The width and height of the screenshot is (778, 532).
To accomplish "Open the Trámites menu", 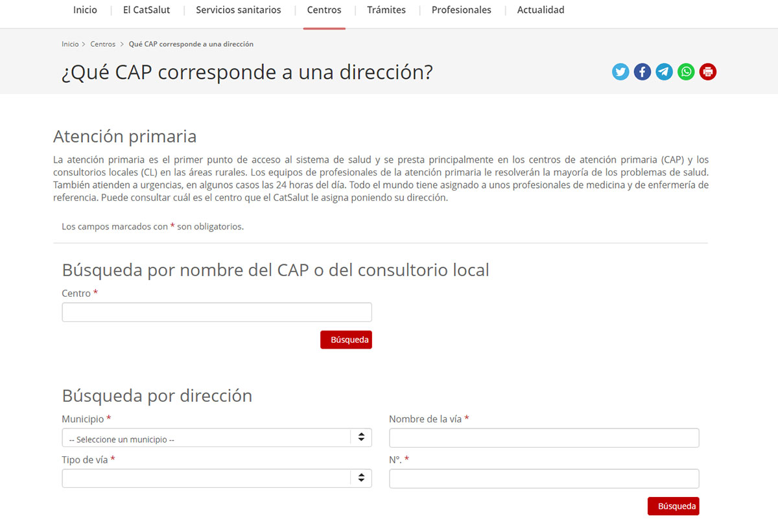I will point(386,10).
